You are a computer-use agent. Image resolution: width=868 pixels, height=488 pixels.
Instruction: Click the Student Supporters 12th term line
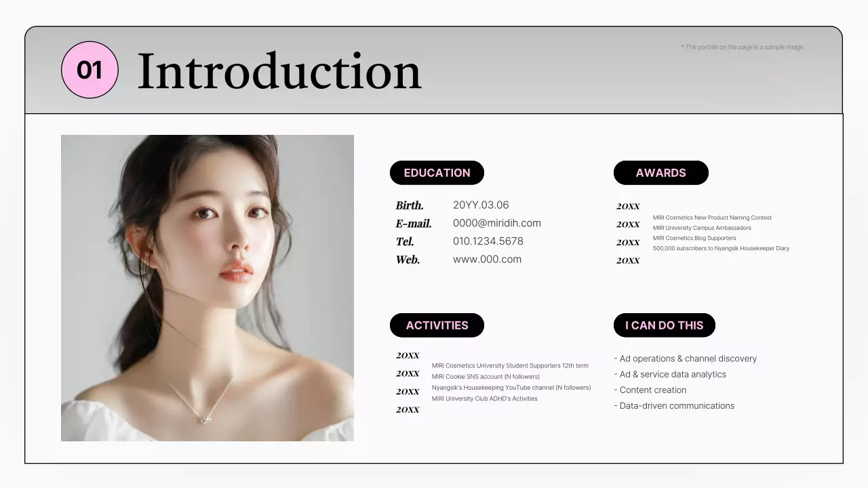510,366
